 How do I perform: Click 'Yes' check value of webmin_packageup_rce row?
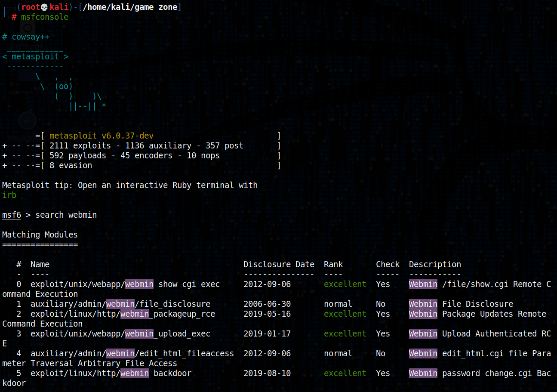(x=383, y=314)
